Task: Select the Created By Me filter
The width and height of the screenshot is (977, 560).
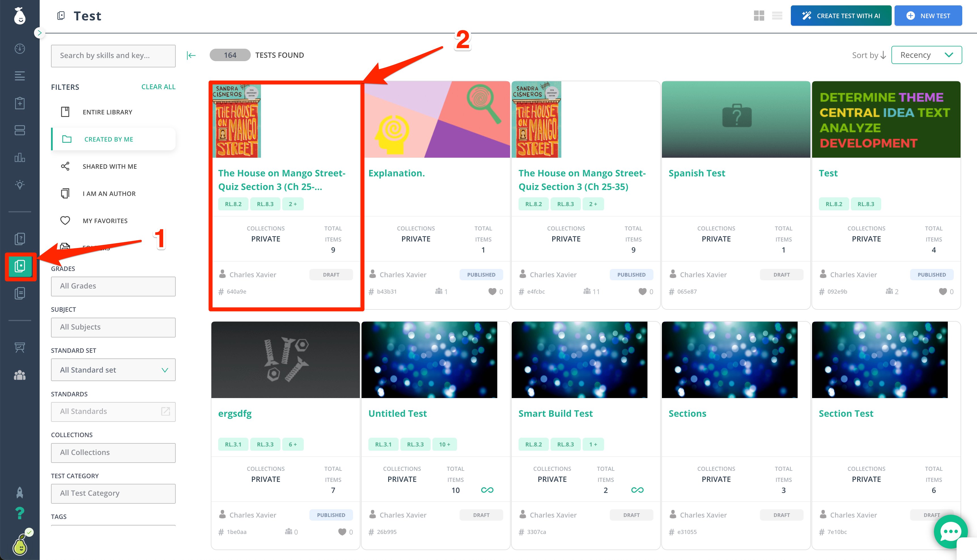Action: tap(113, 139)
